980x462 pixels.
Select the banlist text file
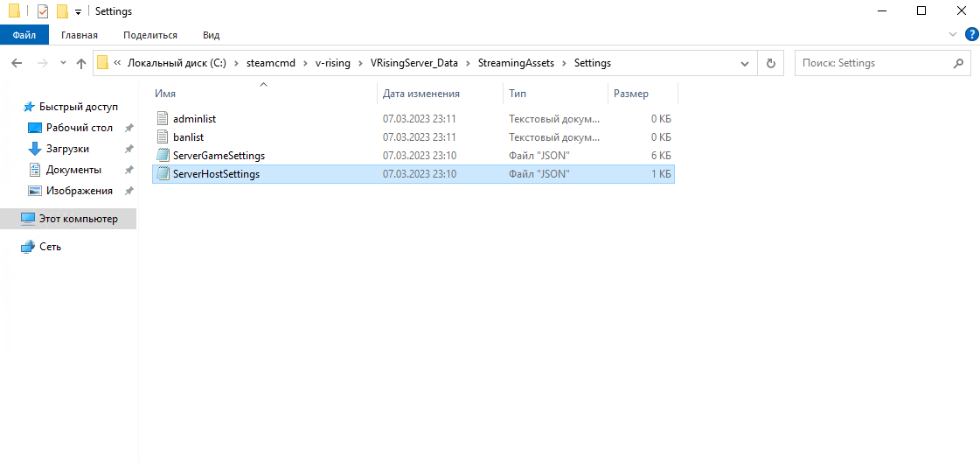tap(189, 136)
